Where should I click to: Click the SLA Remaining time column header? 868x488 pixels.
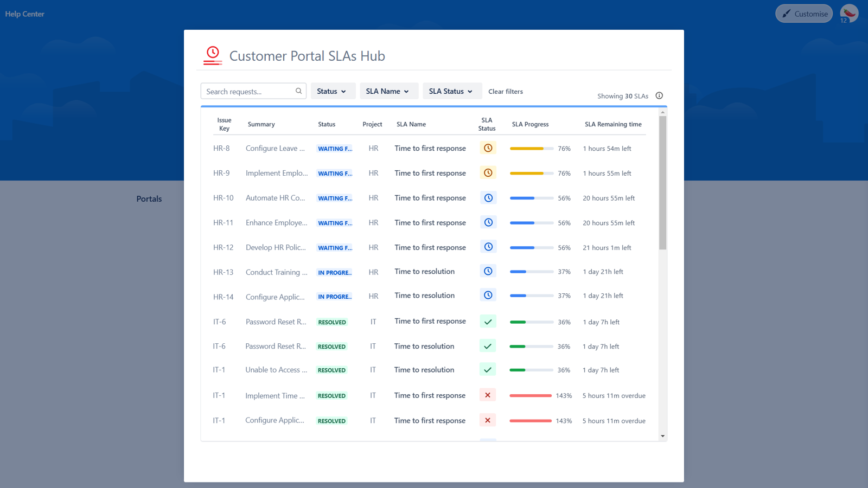pyautogui.click(x=613, y=124)
